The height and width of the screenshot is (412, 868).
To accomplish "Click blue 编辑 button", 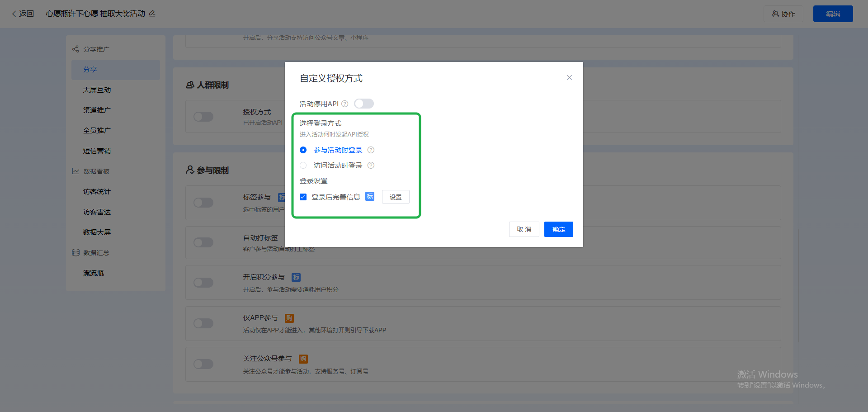I will (833, 14).
